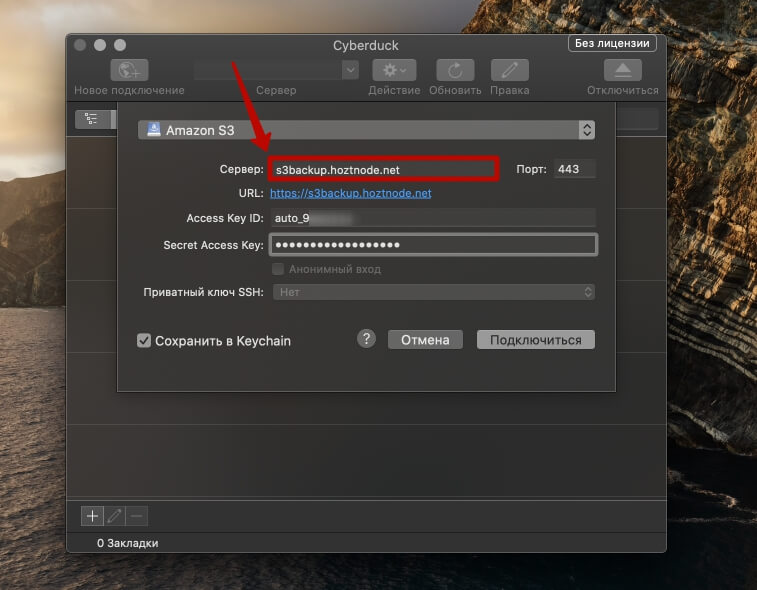Open the Amazon S3 protocol dropdown
The width and height of the screenshot is (757, 590).
(366, 130)
